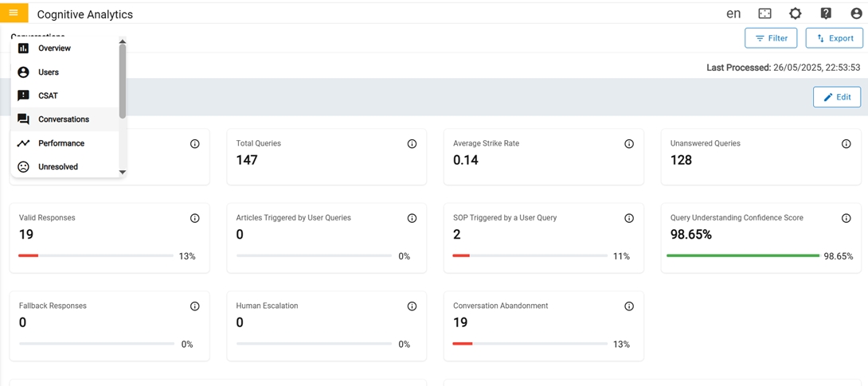Open the help question mark icon
Screen dimensions: 868x386
coord(826,14)
